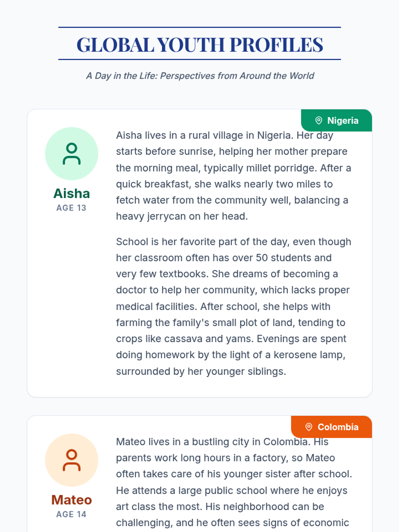Click the location pin icon beside Nigeria

319,120
